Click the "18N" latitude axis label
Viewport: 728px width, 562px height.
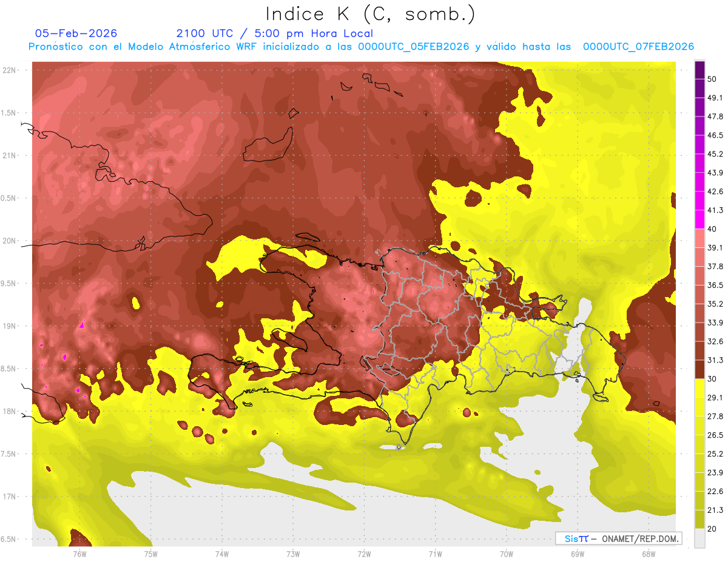click(9, 412)
